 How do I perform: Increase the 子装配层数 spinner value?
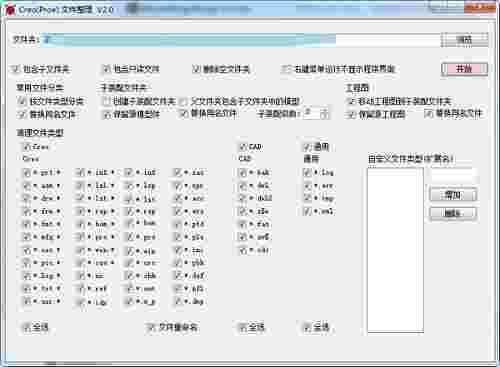click(324, 110)
